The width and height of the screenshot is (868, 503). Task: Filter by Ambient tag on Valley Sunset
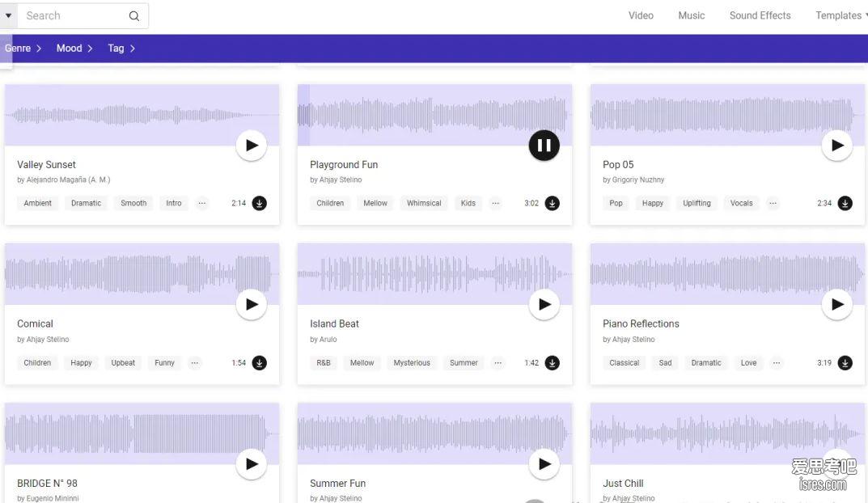point(38,203)
